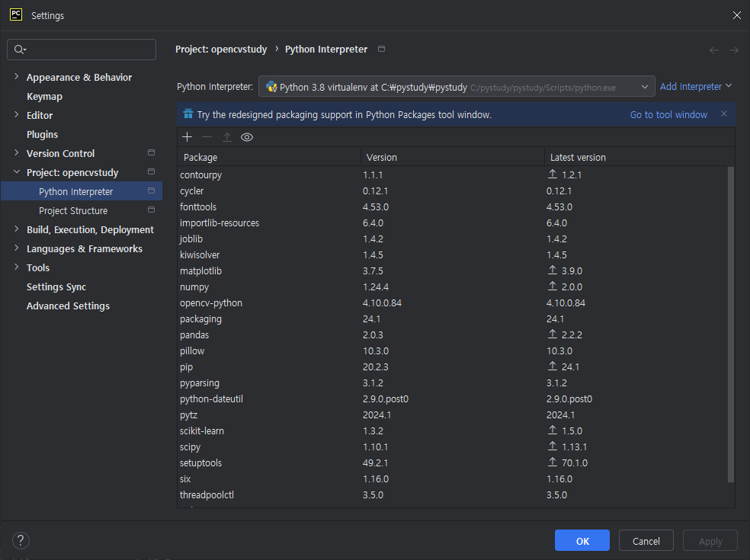Click upgrade arrow icon for contourpy
The width and height of the screenshot is (750, 560).
(553, 174)
